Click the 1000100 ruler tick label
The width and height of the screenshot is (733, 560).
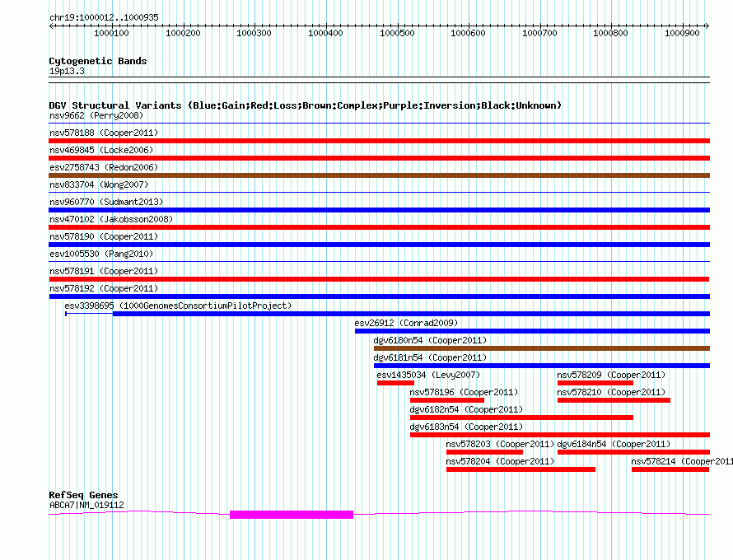pos(111,33)
